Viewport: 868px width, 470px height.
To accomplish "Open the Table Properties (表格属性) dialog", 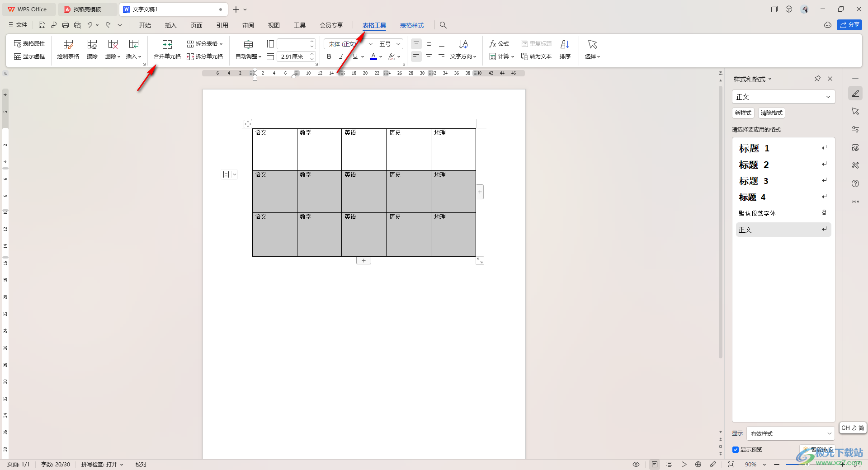I will (29, 44).
